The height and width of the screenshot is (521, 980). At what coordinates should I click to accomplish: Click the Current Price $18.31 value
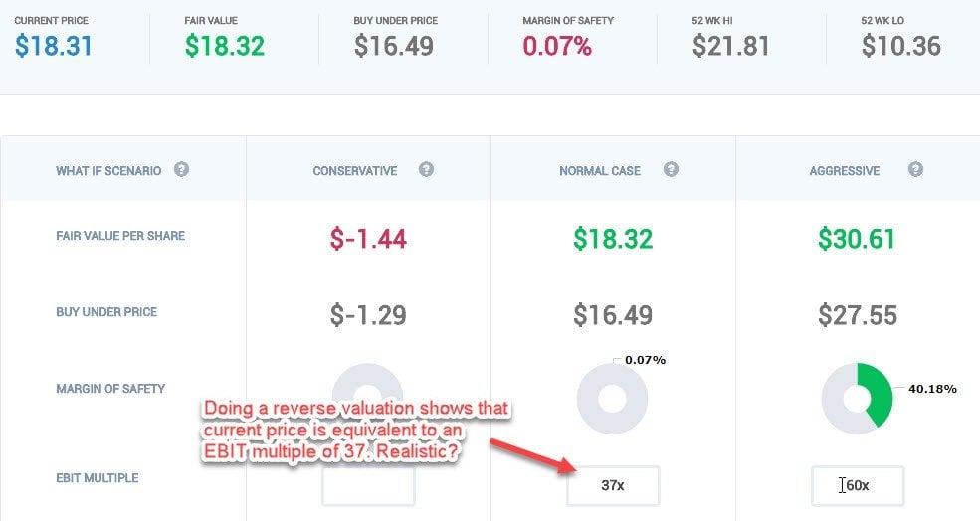coord(55,45)
